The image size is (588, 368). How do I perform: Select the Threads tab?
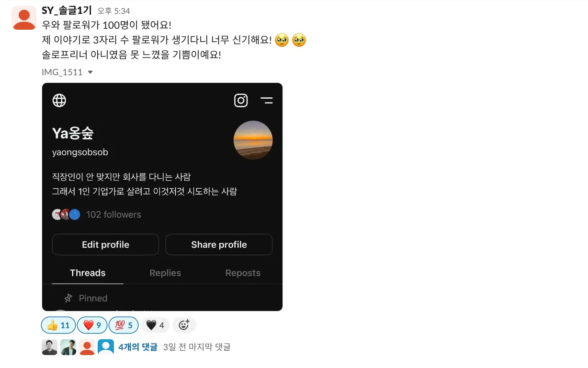pos(88,273)
